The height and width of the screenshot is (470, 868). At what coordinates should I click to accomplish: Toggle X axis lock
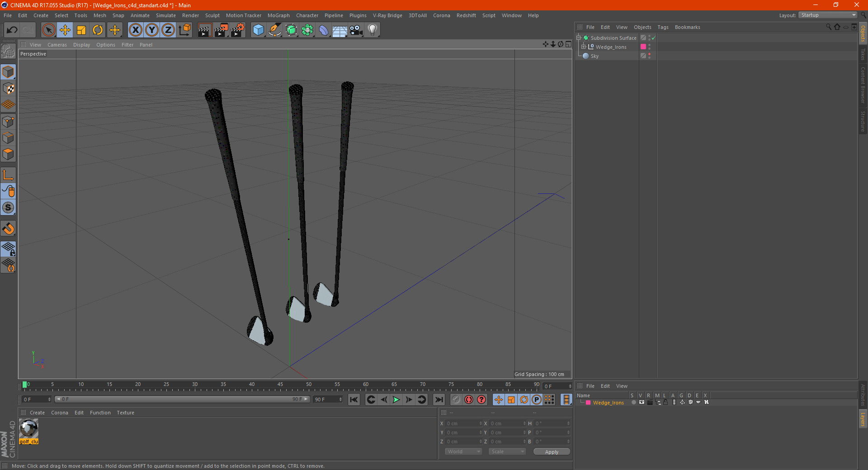[135, 30]
